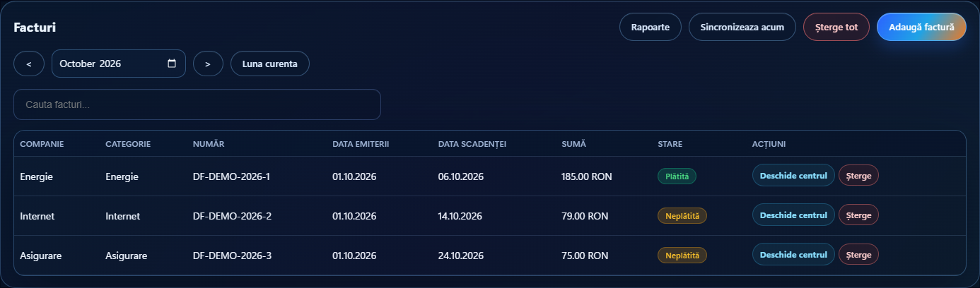Click due date 24.10.2026
This screenshot has width=980, height=288.
pos(460,256)
